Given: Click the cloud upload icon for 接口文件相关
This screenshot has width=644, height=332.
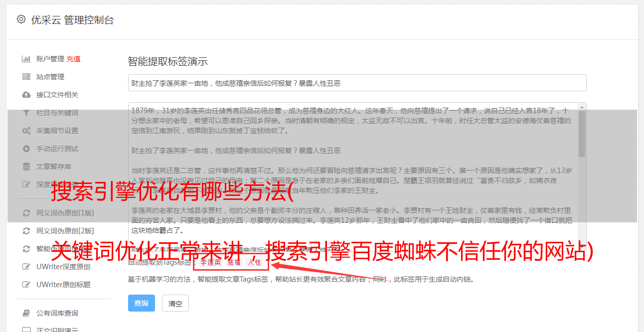Looking at the screenshot, I should pyautogui.click(x=26, y=95).
